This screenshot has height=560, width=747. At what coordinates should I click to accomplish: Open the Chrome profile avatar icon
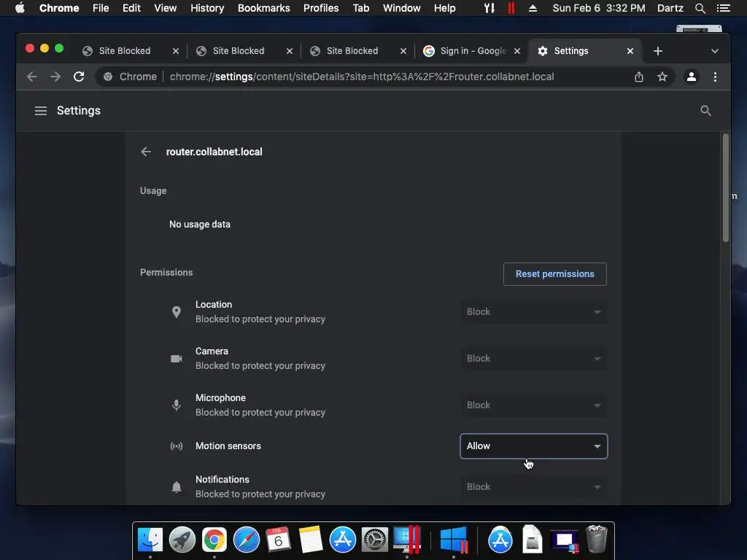click(692, 77)
